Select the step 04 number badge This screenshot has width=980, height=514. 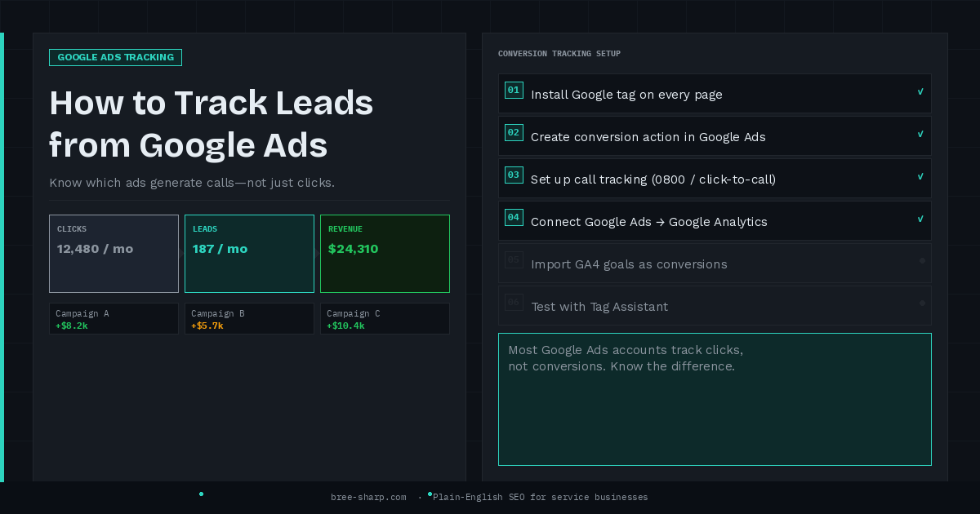pyautogui.click(x=514, y=218)
